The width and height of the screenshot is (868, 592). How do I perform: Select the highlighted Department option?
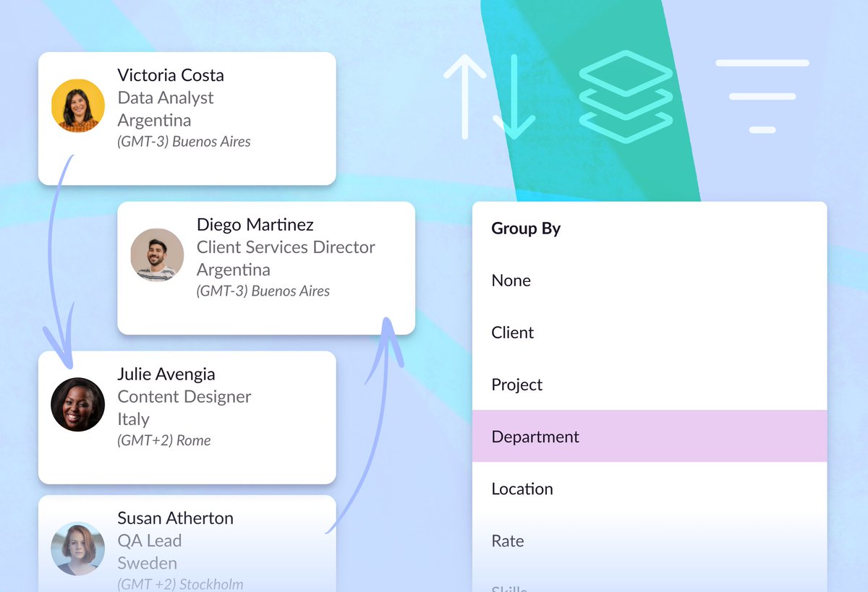tap(650, 437)
